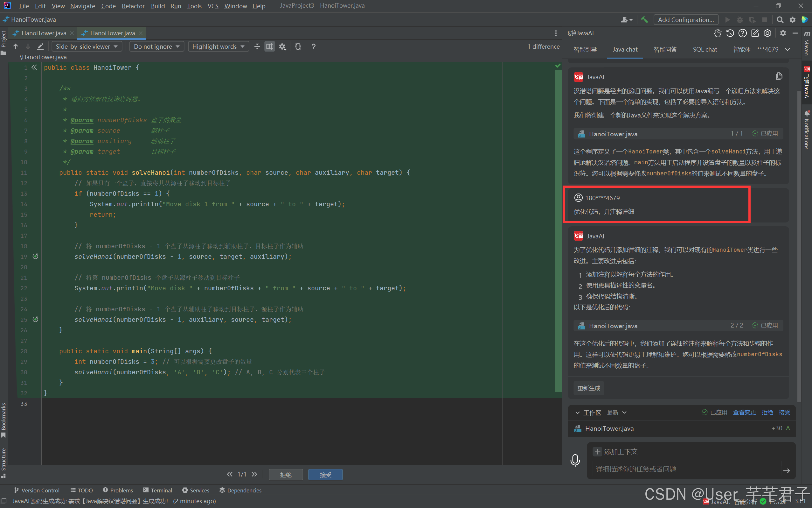Open editor tabs three-dot menu

click(x=556, y=33)
